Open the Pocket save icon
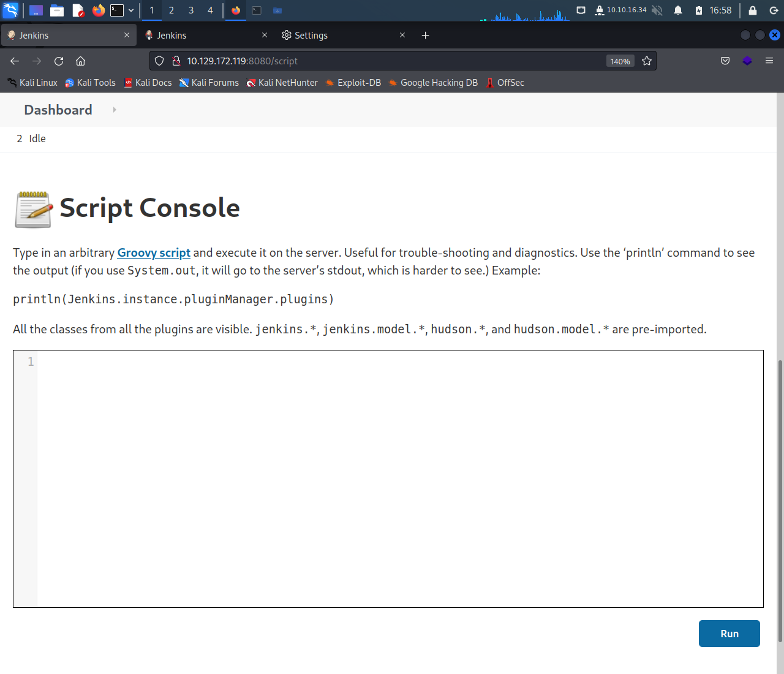784x674 pixels. [725, 61]
